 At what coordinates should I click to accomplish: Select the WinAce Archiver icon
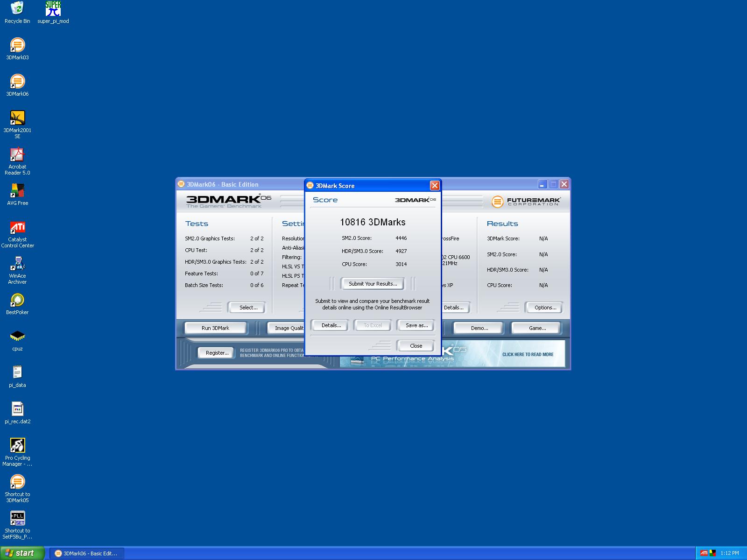point(17,271)
